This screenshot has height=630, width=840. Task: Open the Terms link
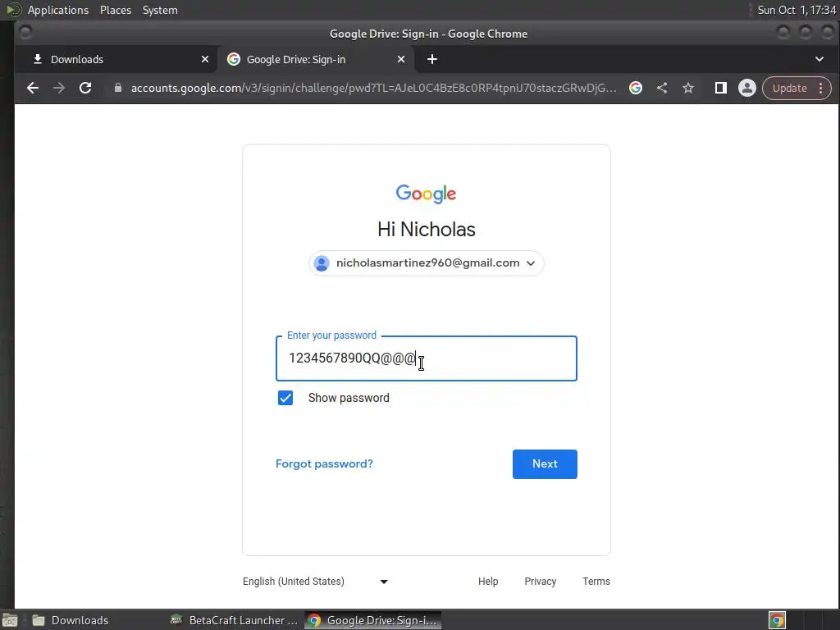[x=596, y=582]
